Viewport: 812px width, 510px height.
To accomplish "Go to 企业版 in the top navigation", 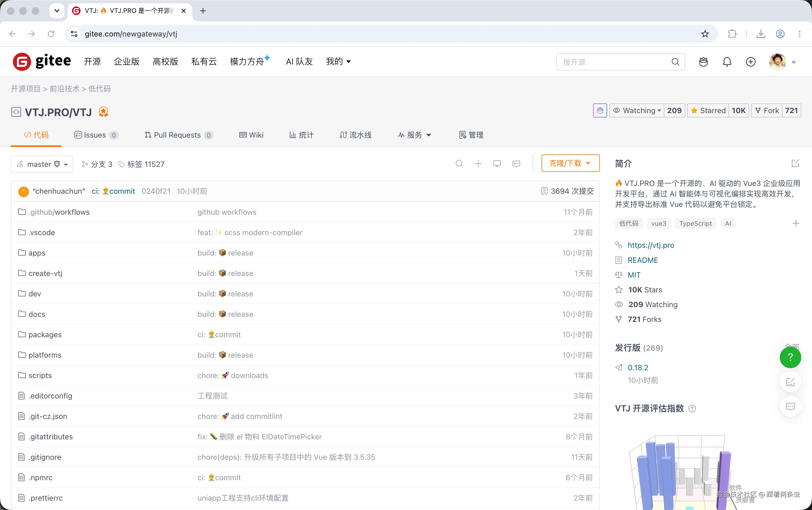I will 127,61.
